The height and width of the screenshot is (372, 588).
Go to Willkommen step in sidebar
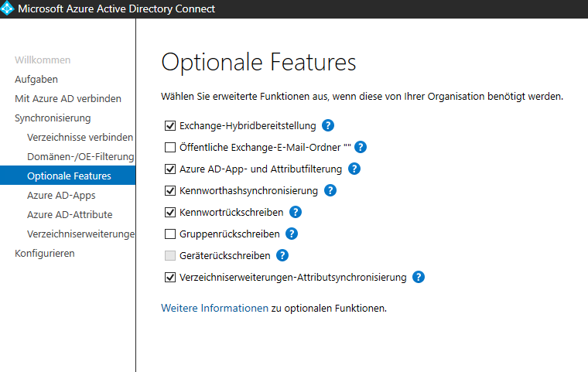[x=43, y=60]
